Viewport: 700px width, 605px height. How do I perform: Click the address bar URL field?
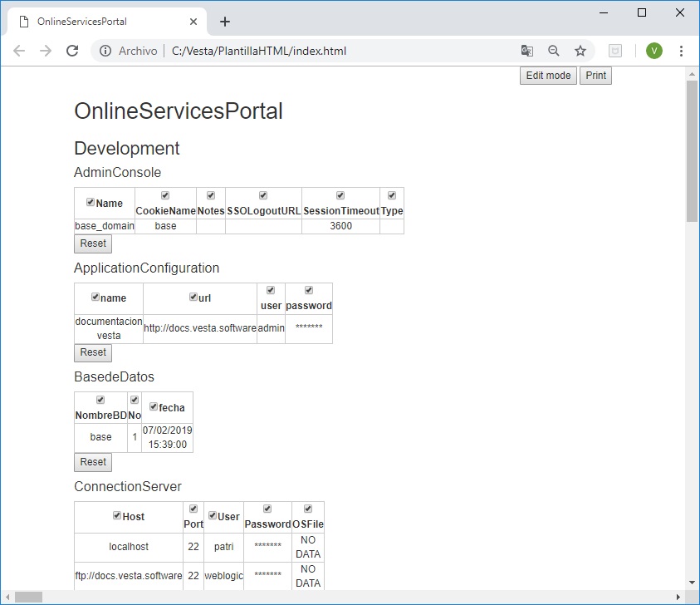click(332, 51)
